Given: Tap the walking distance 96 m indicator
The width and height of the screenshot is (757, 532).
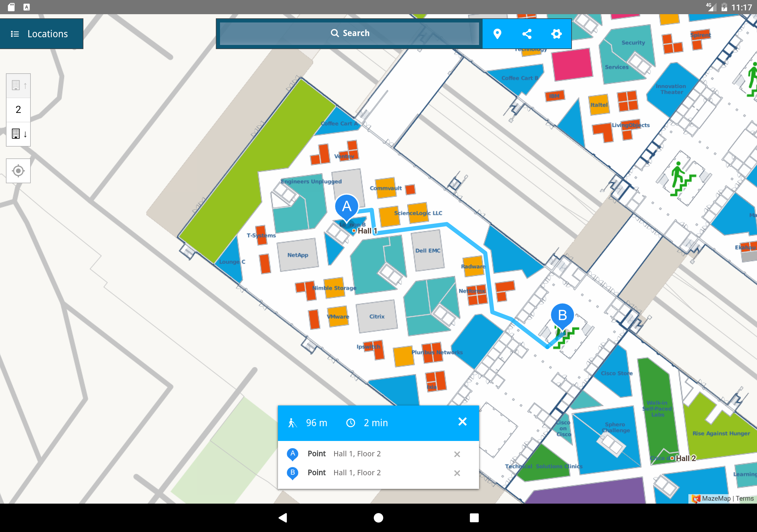Looking at the screenshot, I should pos(308,423).
